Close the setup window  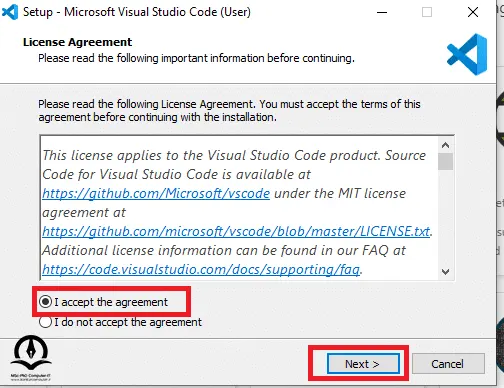tap(473, 12)
